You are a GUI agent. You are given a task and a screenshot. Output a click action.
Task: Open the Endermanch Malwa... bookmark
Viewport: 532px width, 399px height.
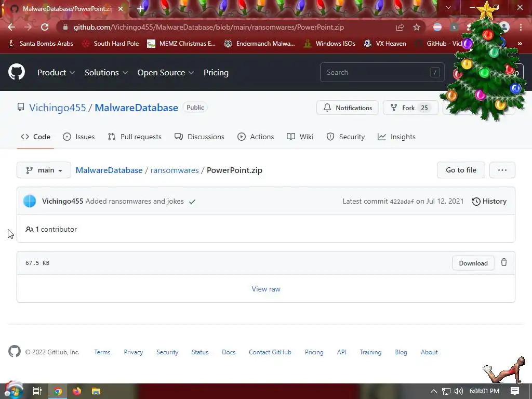point(260,44)
